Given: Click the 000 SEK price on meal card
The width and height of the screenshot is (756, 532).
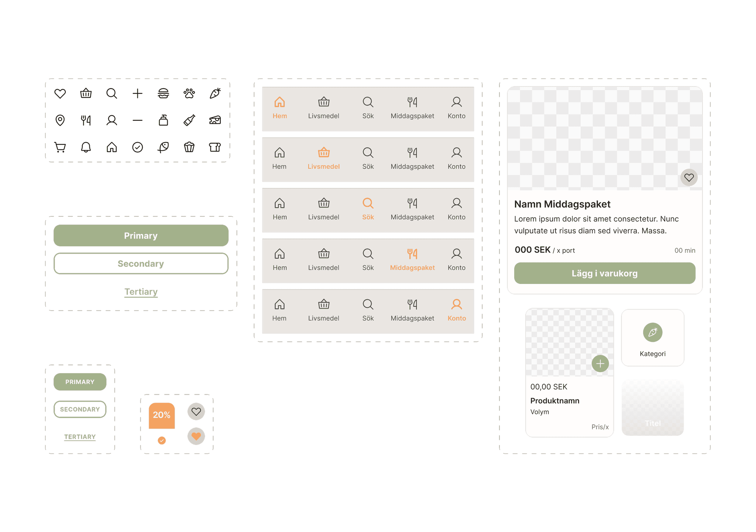Looking at the screenshot, I should pos(533,250).
